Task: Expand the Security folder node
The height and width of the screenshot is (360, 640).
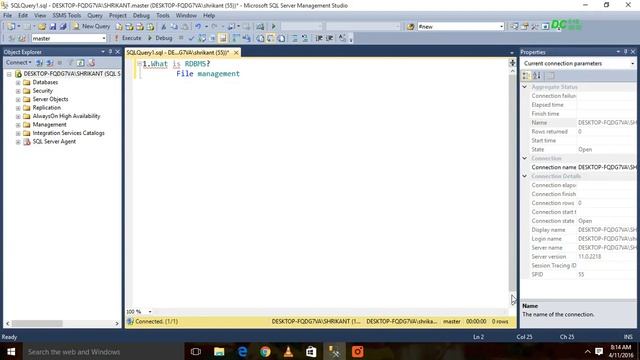Action: pos(18,91)
